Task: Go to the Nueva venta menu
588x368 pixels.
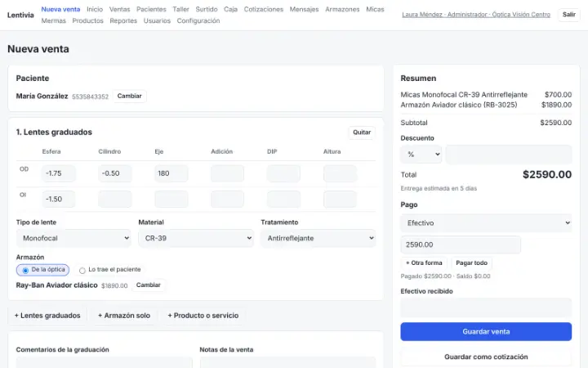Action: coord(60,9)
